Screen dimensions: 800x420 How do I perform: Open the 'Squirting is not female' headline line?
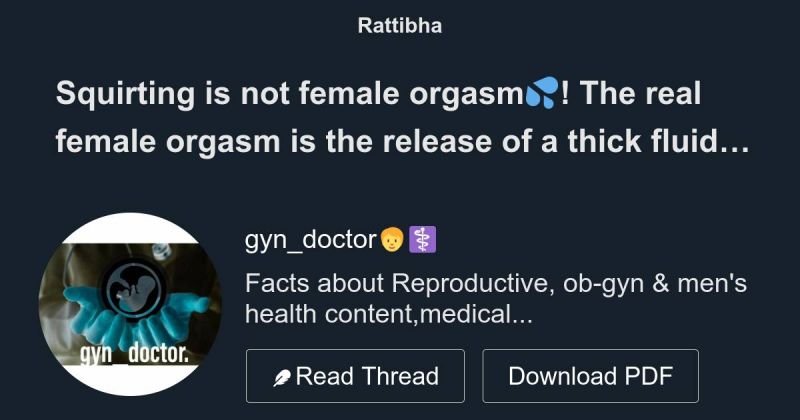pos(378,94)
